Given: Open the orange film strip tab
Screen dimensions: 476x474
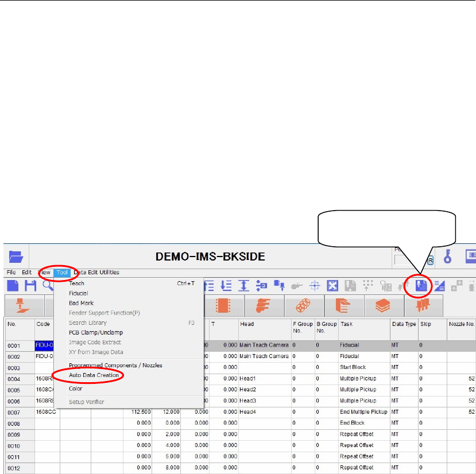Looking at the screenshot, I should 223,305.
